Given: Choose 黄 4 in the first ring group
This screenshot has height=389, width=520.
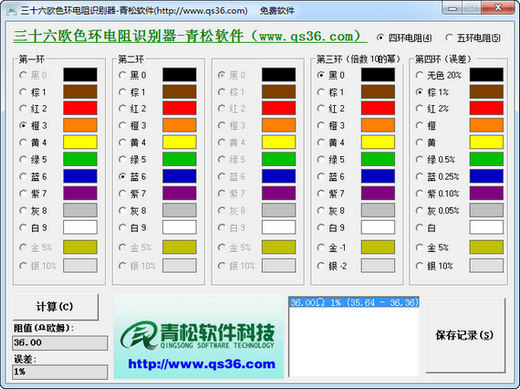Looking at the screenshot, I should tap(33, 143).
